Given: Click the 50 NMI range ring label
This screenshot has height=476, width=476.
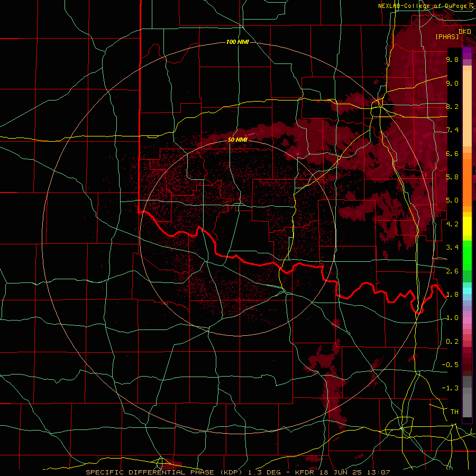Looking at the screenshot, I should tap(237, 140).
